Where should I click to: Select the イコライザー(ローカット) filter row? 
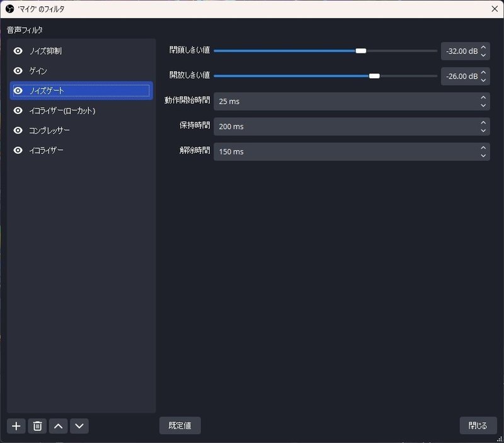click(x=81, y=110)
